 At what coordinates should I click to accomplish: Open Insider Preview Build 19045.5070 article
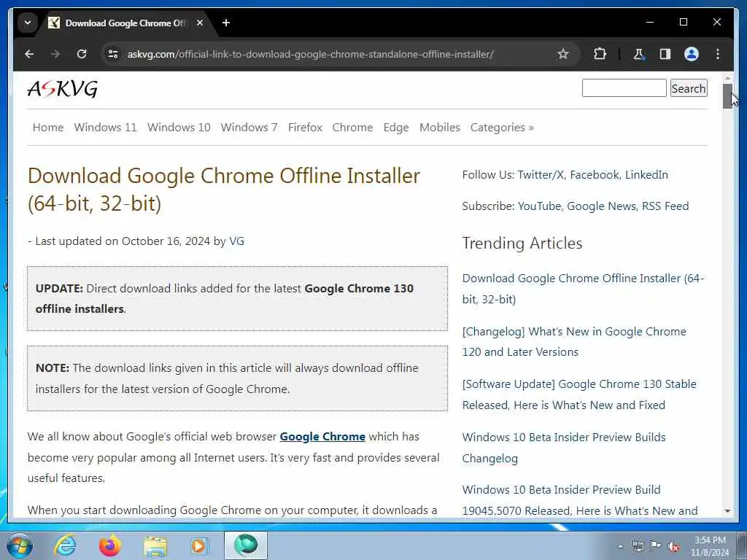point(580,500)
